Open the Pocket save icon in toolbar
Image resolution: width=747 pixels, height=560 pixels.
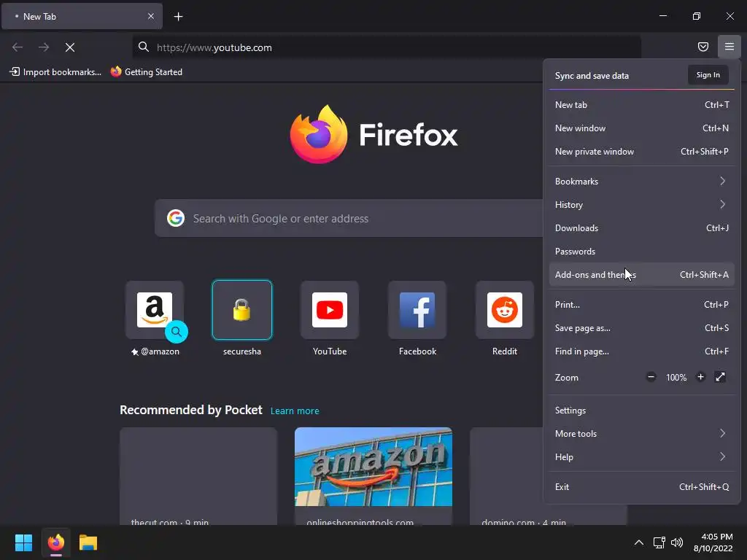pos(703,47)
